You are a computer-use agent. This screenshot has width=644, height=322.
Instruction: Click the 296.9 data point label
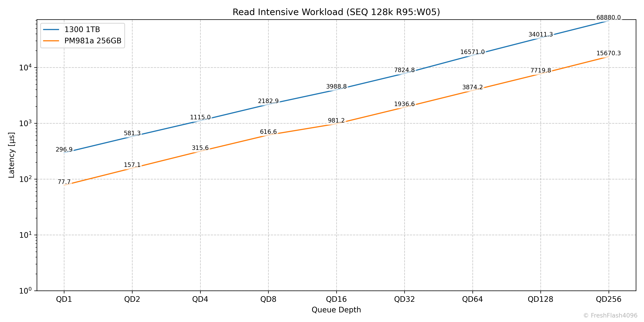(x=64, y=150)
